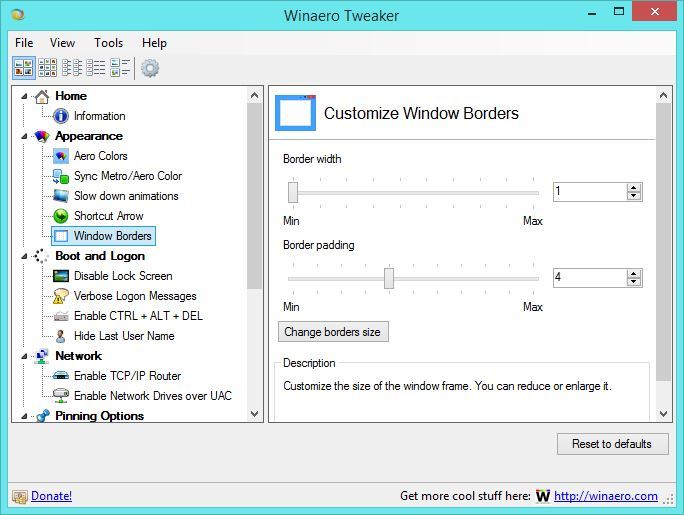Click the Enable TCP/IP Router icon

(x=61, y=375)
